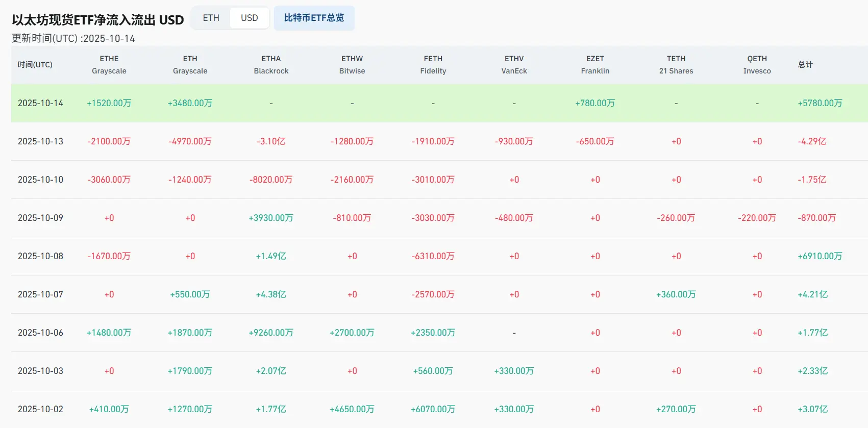Click the 2025-10-02 row date

[x=41, y=409]
